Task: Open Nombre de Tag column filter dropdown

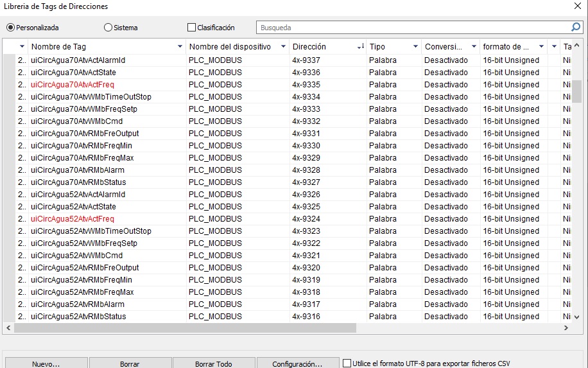Action: coord(180,47)
